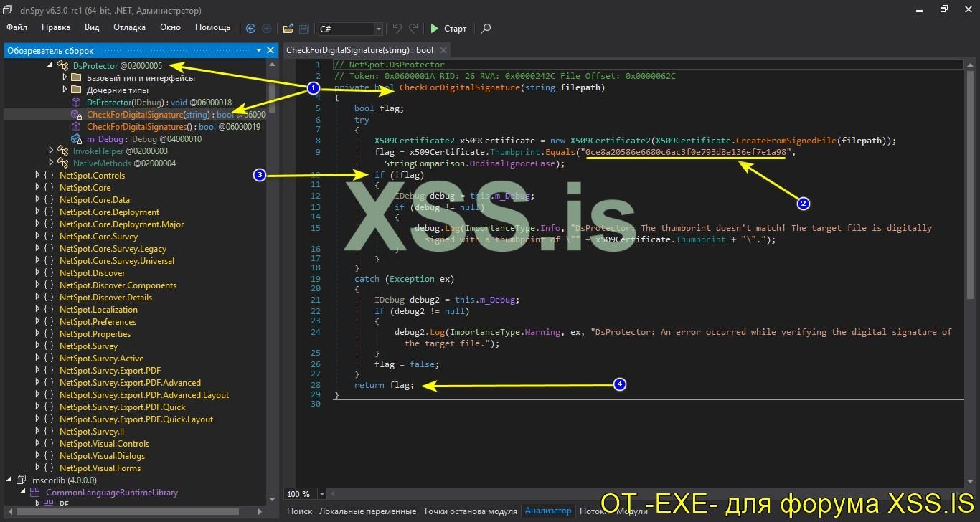Screen dimensions: 980x522
Task: Close the Обозреватель сборок panel
Action: 270,51
